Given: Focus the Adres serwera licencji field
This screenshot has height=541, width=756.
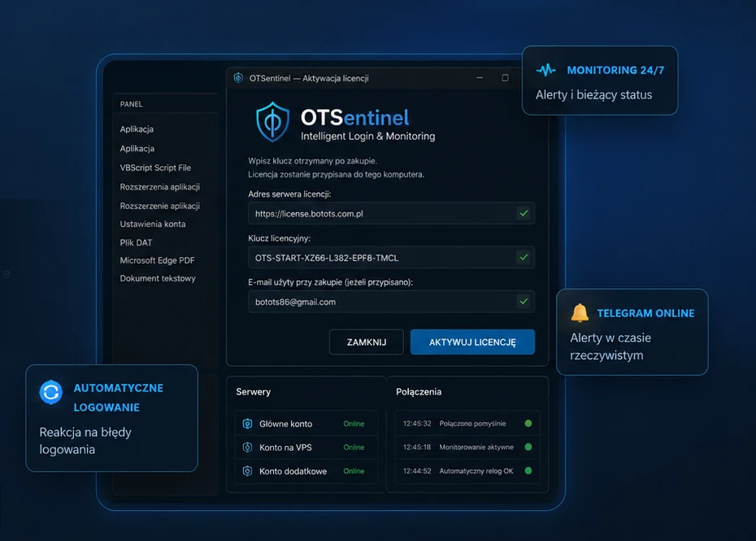Looking at the screenshot, I should [x=391, y=213].
